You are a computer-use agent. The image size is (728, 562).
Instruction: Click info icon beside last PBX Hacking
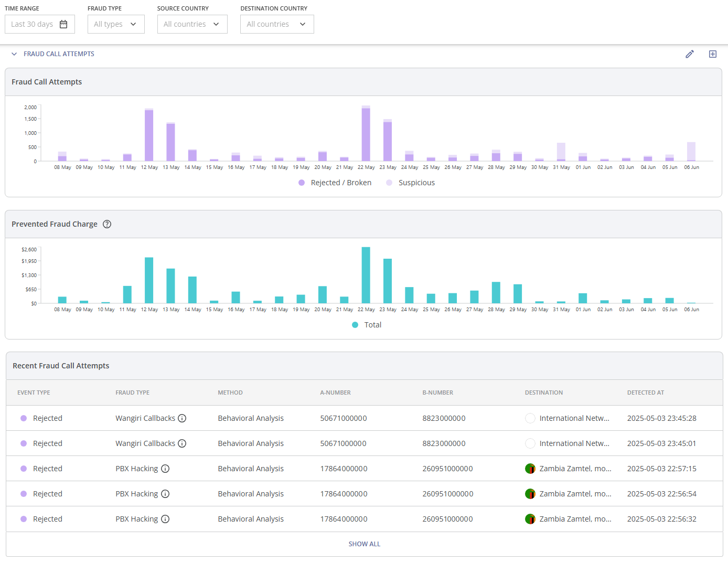tap(165, 519)
